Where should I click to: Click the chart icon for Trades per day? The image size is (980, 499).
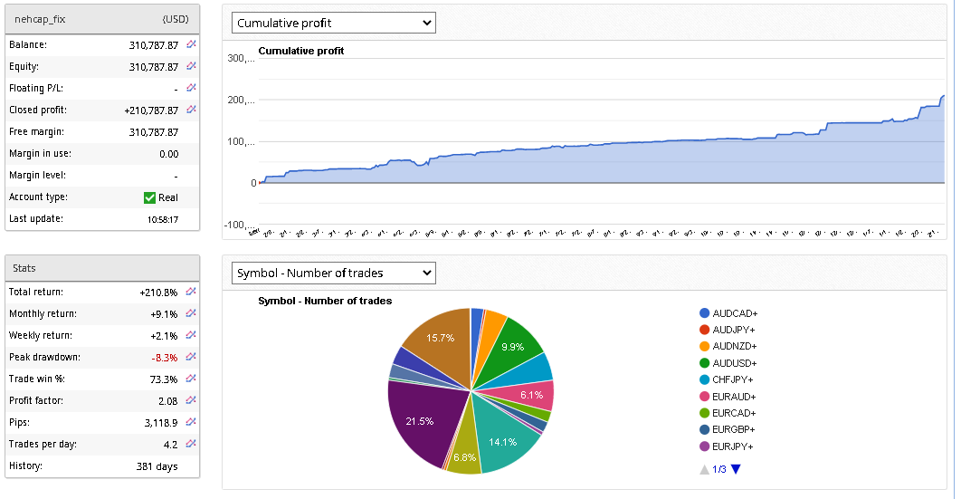pyautogui.click(x=191, y=444)
